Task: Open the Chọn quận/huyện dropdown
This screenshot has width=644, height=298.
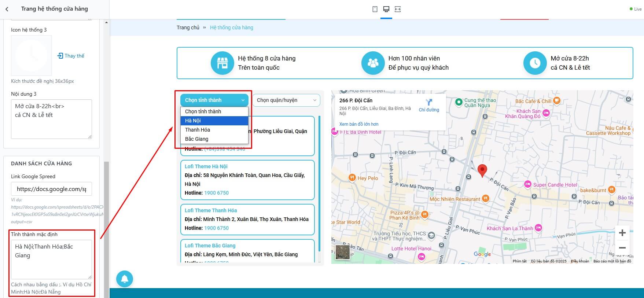Action: 286,100
